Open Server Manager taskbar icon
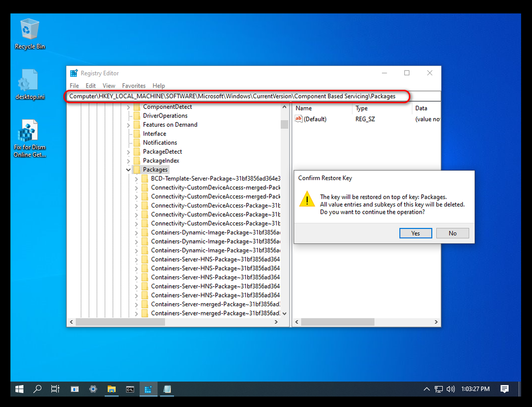 [75, 389]
